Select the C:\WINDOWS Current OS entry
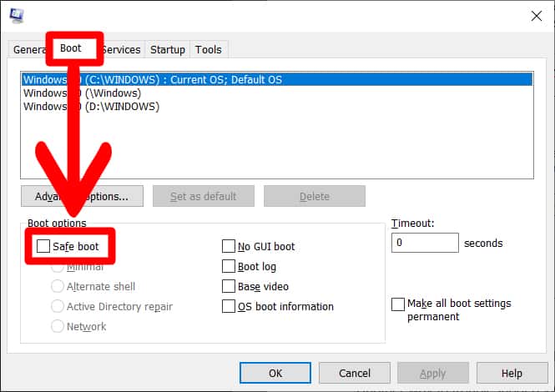Screen dimensions: 555x392 coord(153,79)
